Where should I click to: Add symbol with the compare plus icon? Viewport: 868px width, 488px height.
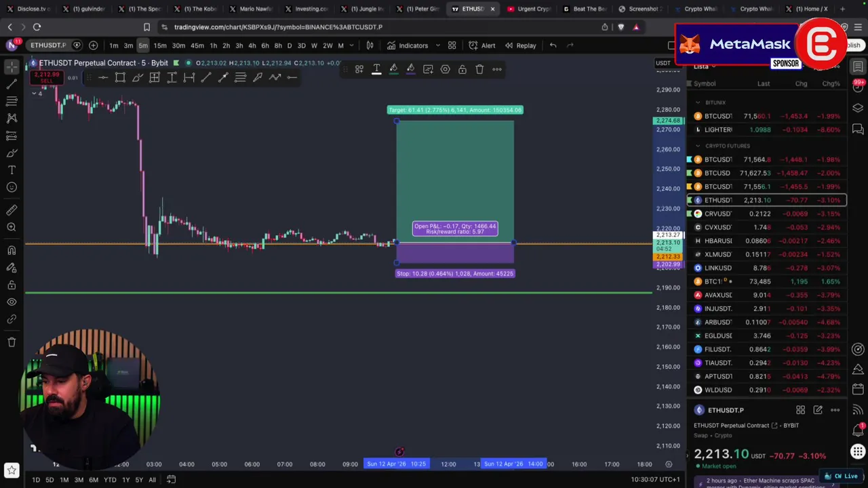[93, 45]
